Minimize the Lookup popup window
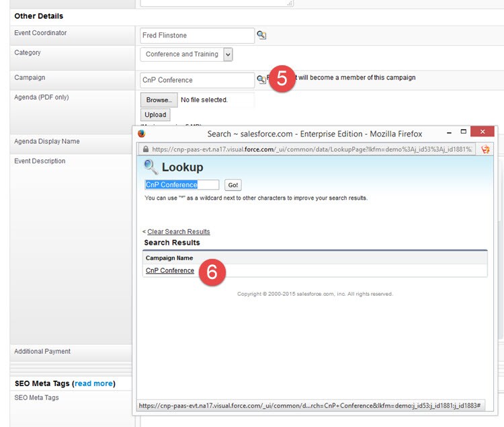 click(449, 132)
